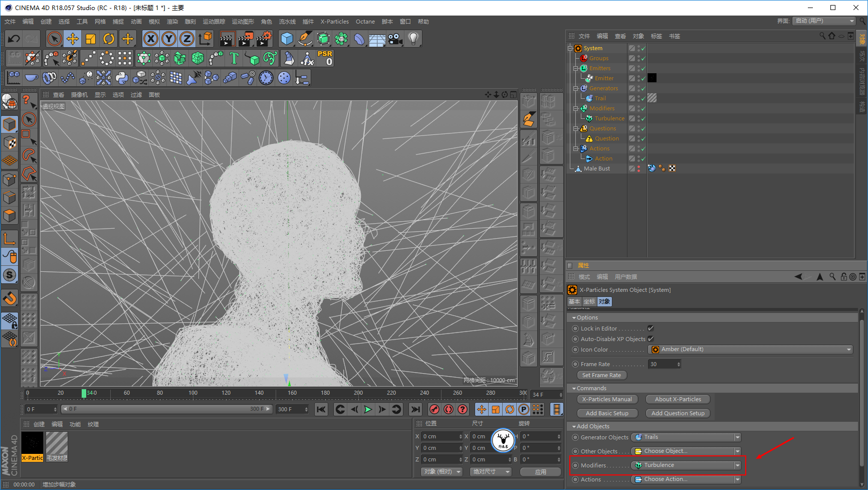This screenshot has width=868, height=490.
Task: Select the Pen spline tool
Action: [x=305, y=39]
